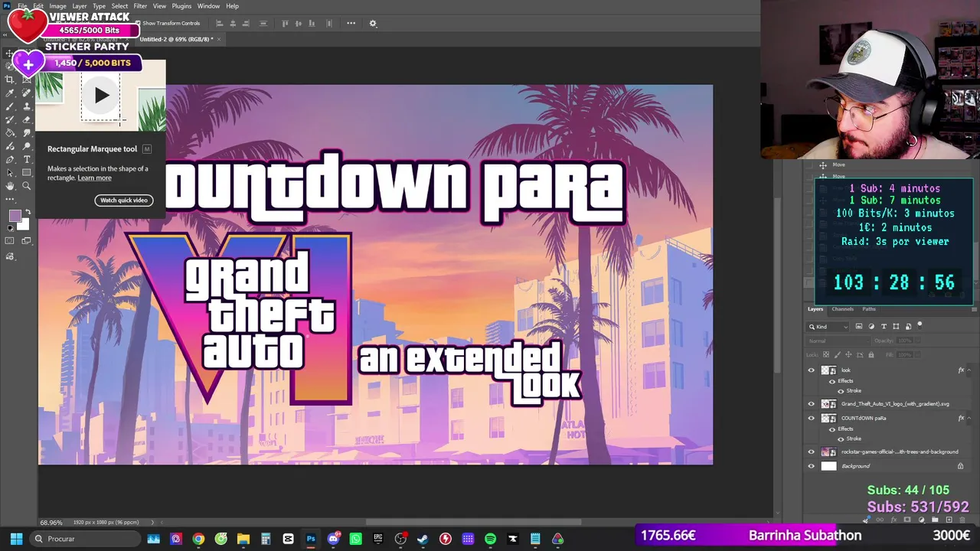
Task: Open the options bar settings gear
Action: pyautogui.click(x=373, y=23)
